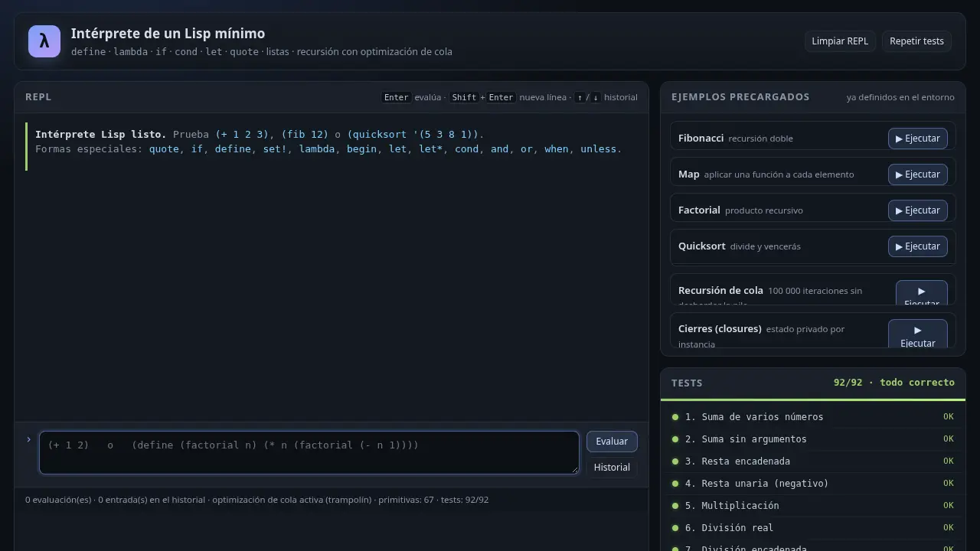The width and height of the screenshot is (980, 551).
Task: Click the green dot for test 3
Action: [x=675, y=461]
